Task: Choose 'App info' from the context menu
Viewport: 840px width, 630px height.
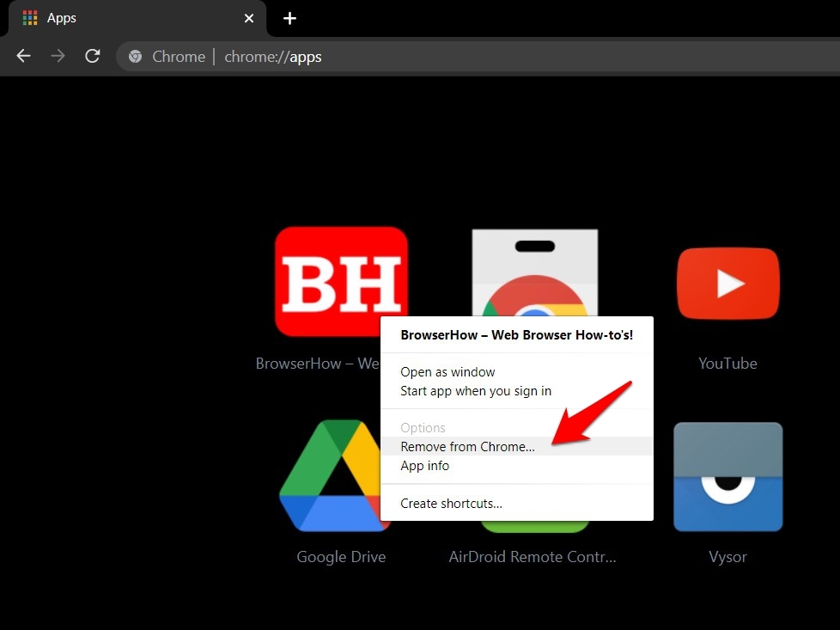Action: [424, 466]
